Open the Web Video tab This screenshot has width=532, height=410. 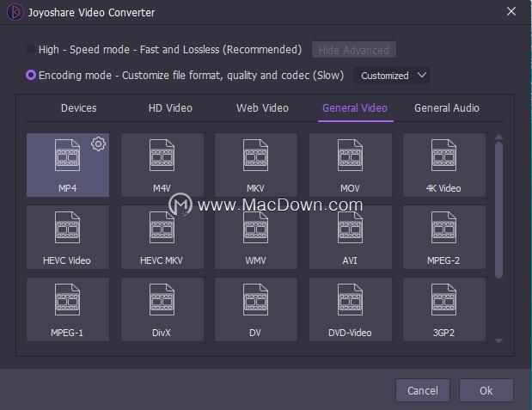(x=262, y=108)
